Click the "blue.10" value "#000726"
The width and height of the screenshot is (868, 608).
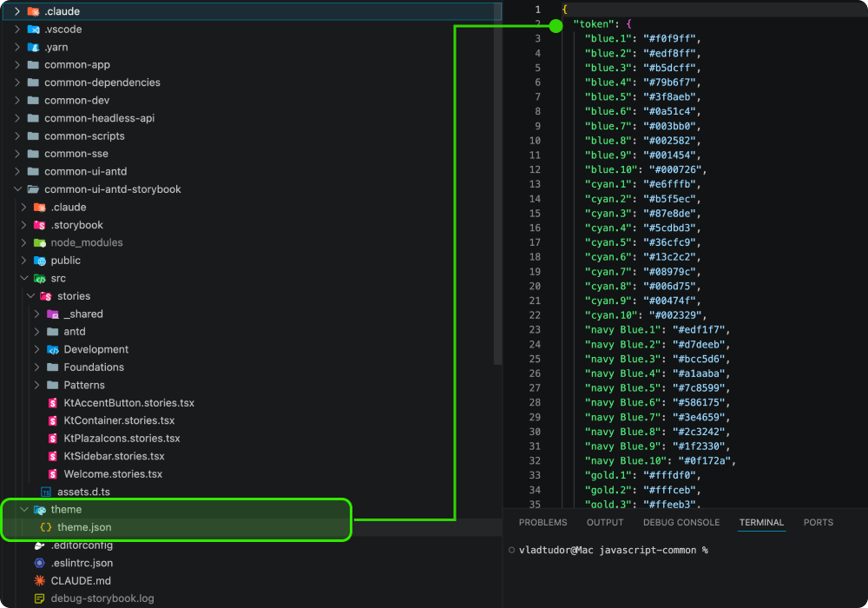point(675,169)
